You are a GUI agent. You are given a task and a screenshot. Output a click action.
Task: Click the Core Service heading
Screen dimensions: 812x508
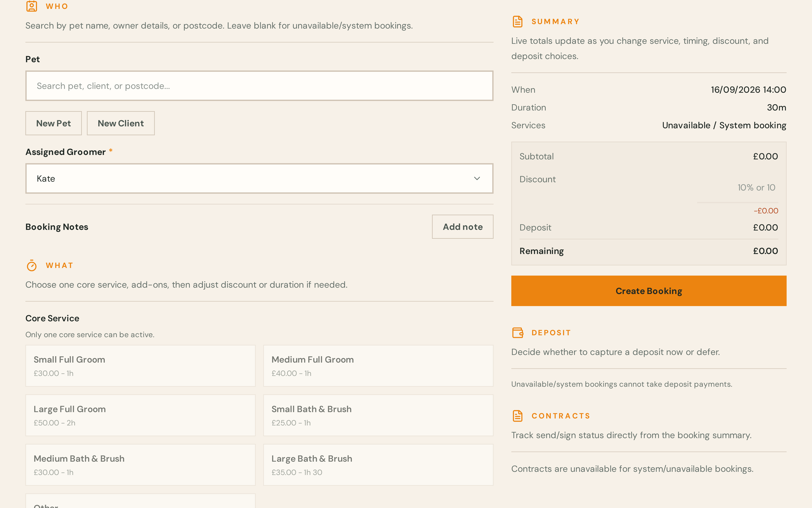52,318
